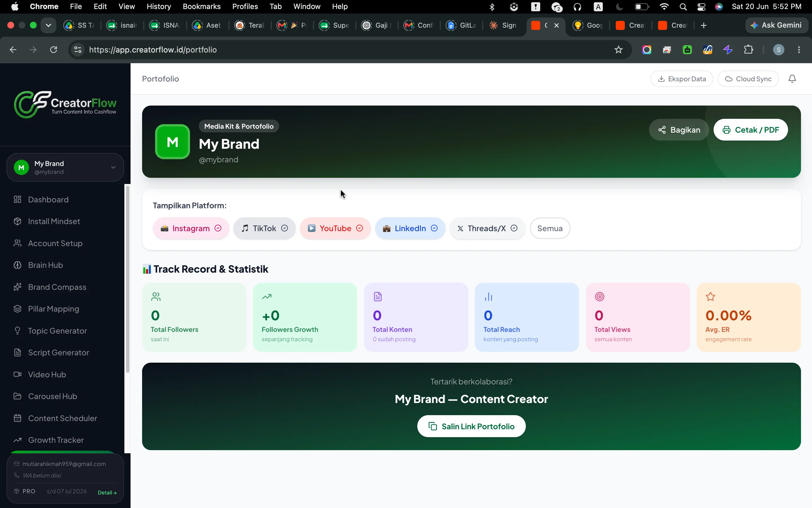The width and height of the screenshot is (812, 508).
Task: Open the Bookmarks menu in menu bar
Action: click(x=201, y=6)
